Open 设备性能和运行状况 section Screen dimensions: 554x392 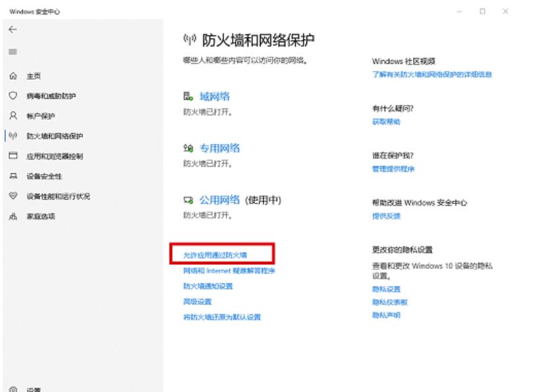click(x=58, y=196)
